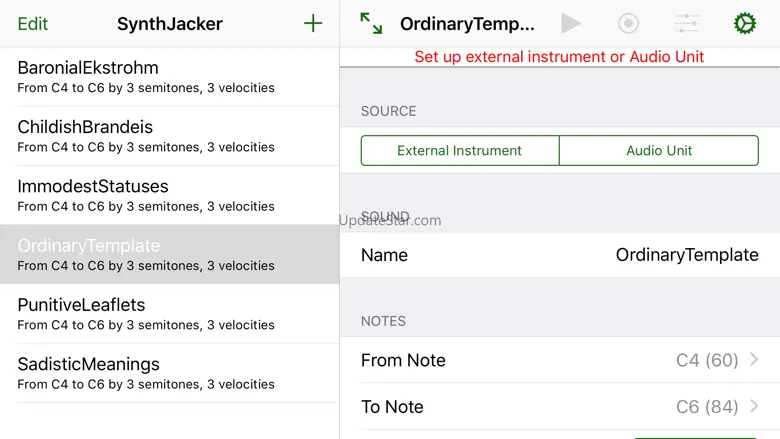The width and height of the screenshot is (780, 439).
Task: Open settings with the green gear icon
Action: [x=745, y=24]
